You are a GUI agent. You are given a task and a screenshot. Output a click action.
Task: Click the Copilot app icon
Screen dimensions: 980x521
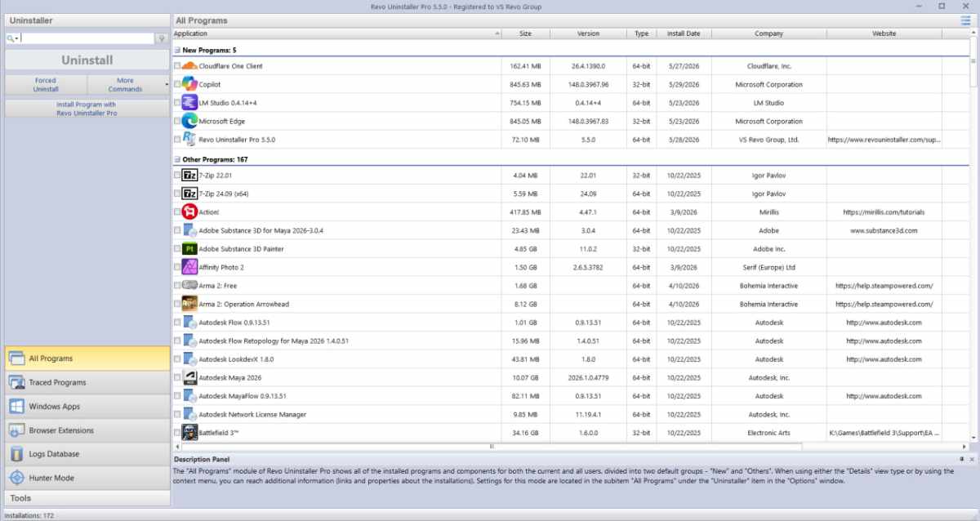pyautogui.click(x=189, y=84)
